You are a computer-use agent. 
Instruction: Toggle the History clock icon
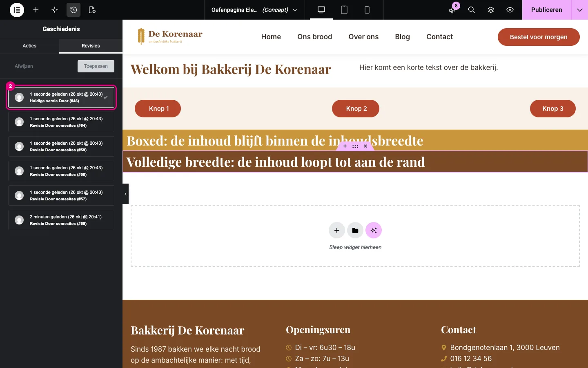point(73,10)
